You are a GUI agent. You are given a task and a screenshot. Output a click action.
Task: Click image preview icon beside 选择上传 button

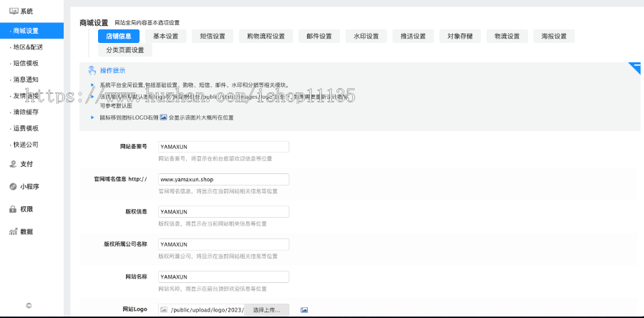pos(304,310)
